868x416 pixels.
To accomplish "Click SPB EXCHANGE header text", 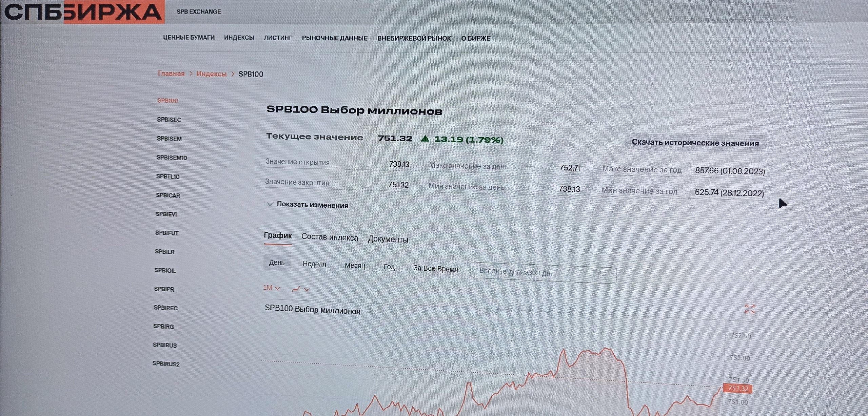I will tap(199, 12).
